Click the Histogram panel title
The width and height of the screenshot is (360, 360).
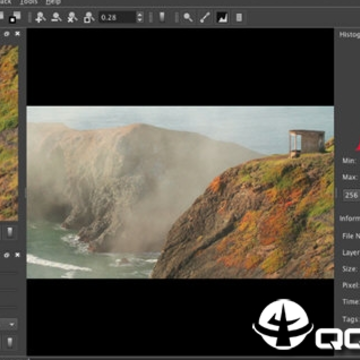[350, 34]
